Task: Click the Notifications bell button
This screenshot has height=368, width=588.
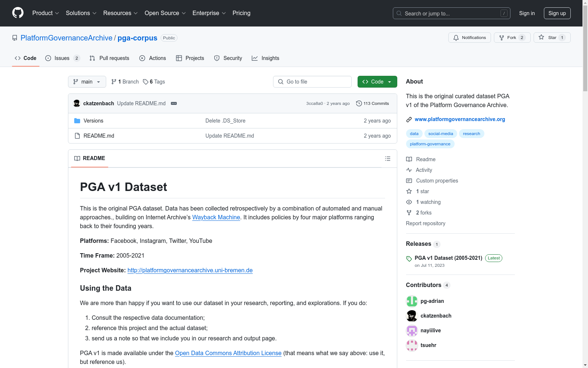Action: click(x=469, y=38)
